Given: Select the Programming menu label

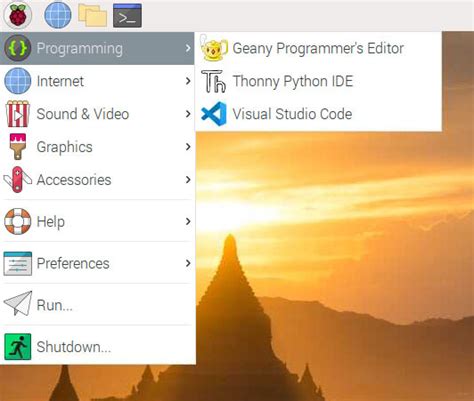Looking at the screenshot, I should [x=80, y=49].
